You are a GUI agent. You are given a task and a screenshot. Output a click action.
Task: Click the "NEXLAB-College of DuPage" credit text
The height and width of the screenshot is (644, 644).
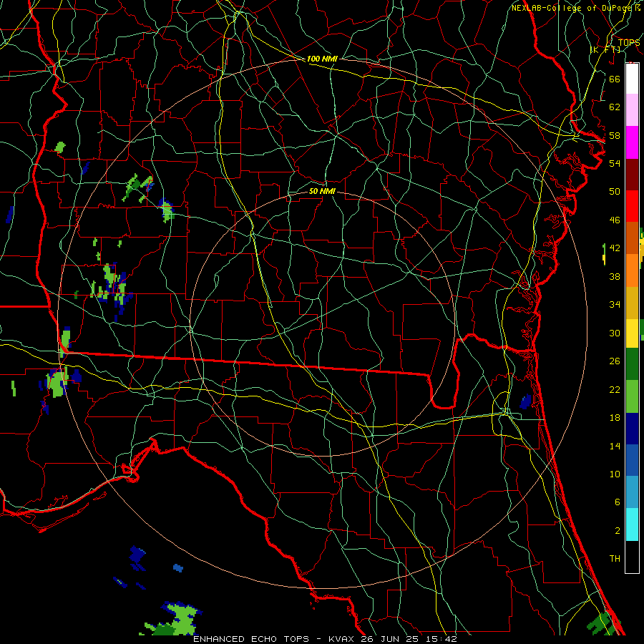point(572,8)
